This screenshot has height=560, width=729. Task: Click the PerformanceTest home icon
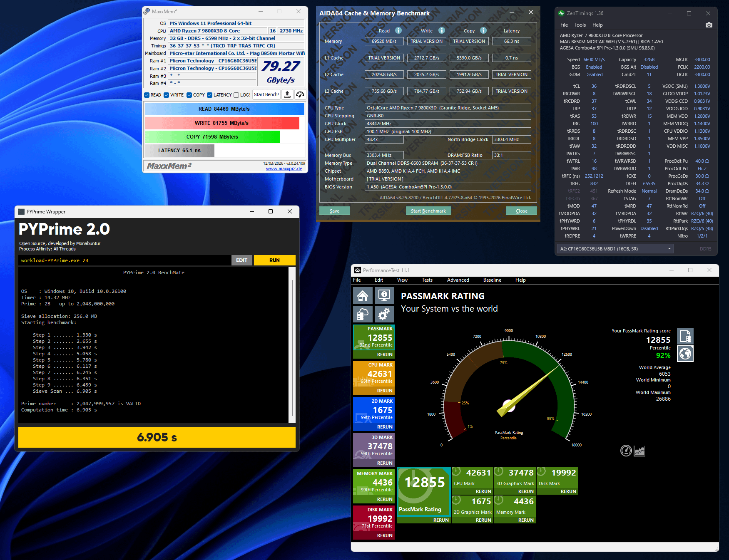pyautogui.click(x=363, y=296)
